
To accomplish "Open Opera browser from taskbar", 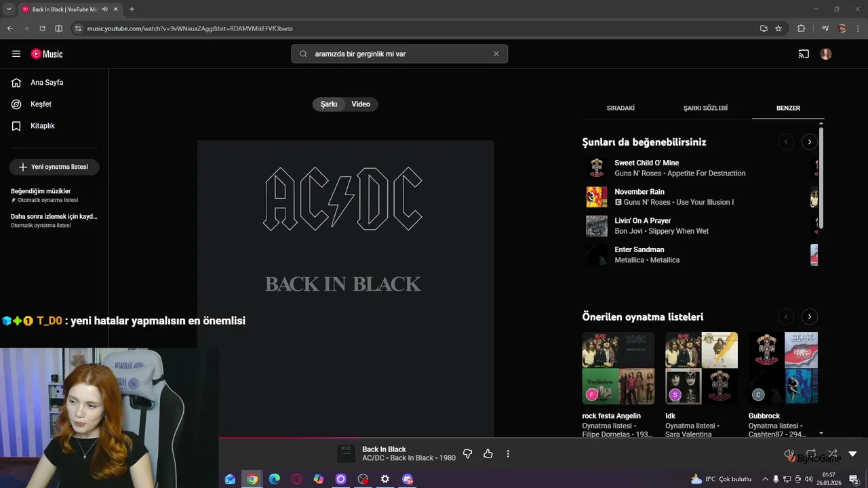I will pyautogui.click(x=296, y=479).
